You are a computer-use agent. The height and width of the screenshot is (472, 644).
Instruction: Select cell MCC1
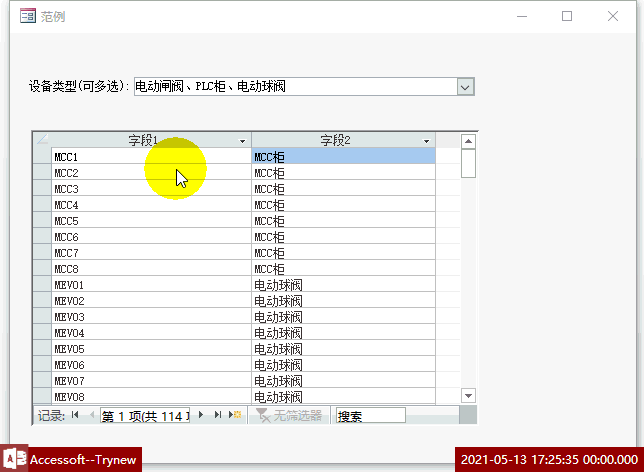151,157
